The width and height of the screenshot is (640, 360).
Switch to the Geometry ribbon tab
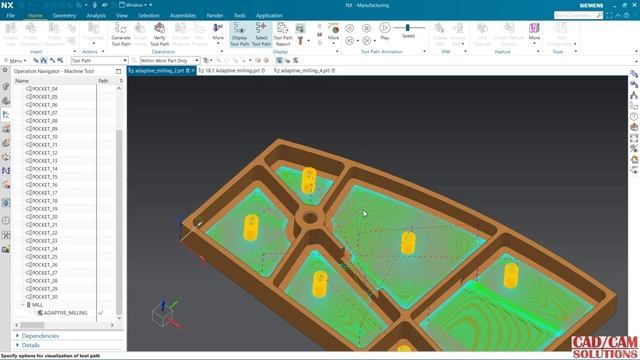point(64,16)
